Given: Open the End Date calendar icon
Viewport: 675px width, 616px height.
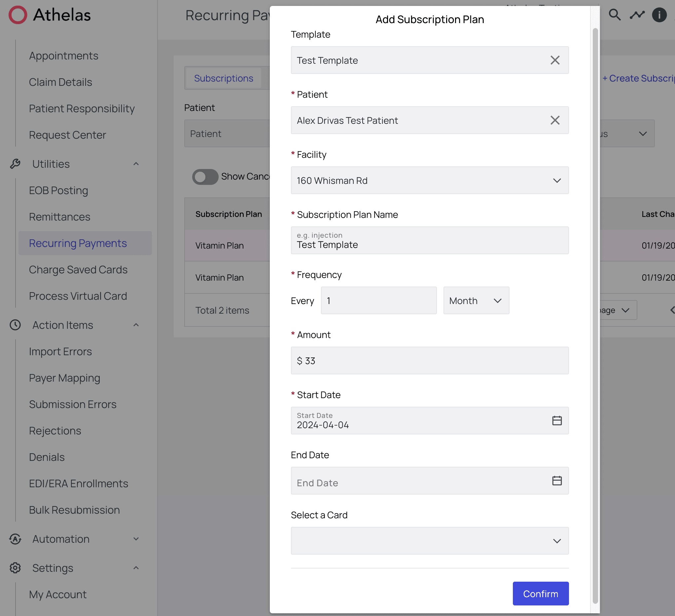Looking at the screenshot, I should 556,481.
